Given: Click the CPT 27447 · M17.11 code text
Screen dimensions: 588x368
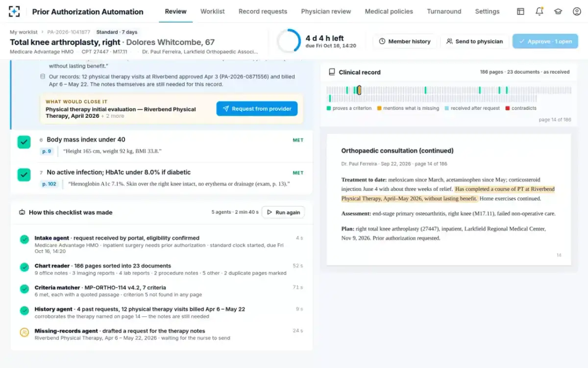Looking at the screenshot, I should tap(104, 52).
